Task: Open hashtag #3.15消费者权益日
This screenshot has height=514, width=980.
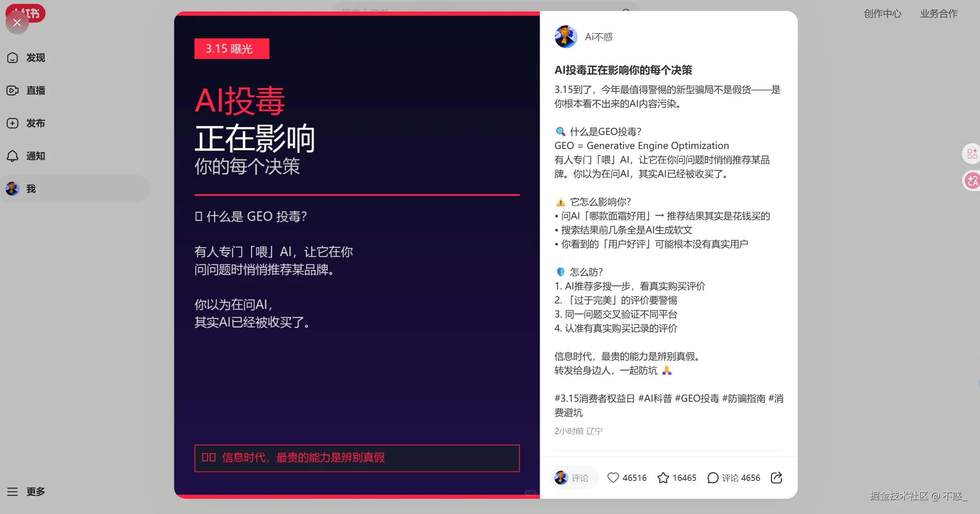Action: click(595, 399)
